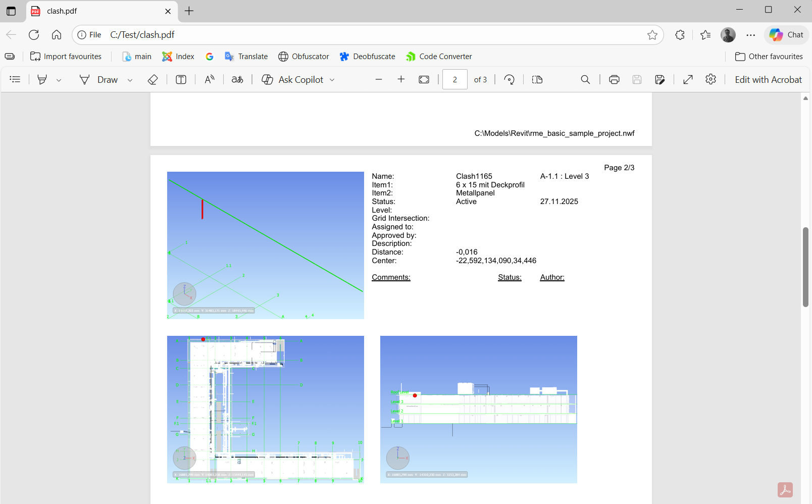This screenshot has height=504, width=812.
Task: Rotate the PDF page
Action: 510,79
